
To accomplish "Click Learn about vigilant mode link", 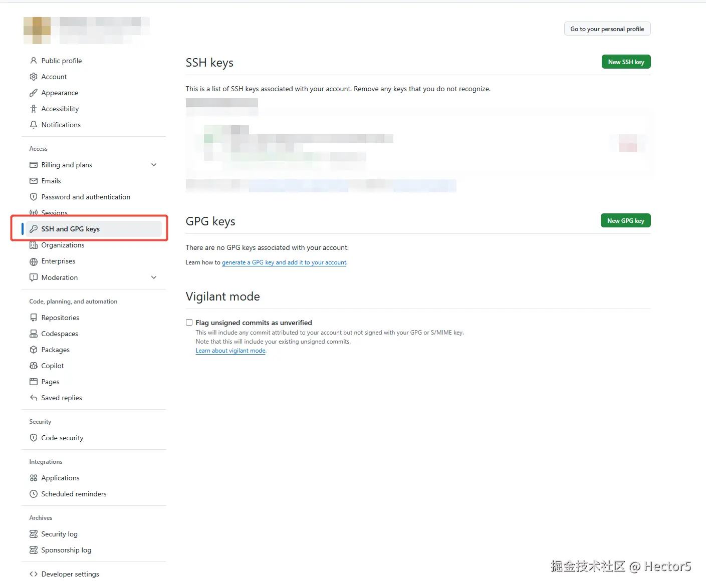I will pos(230,350).
